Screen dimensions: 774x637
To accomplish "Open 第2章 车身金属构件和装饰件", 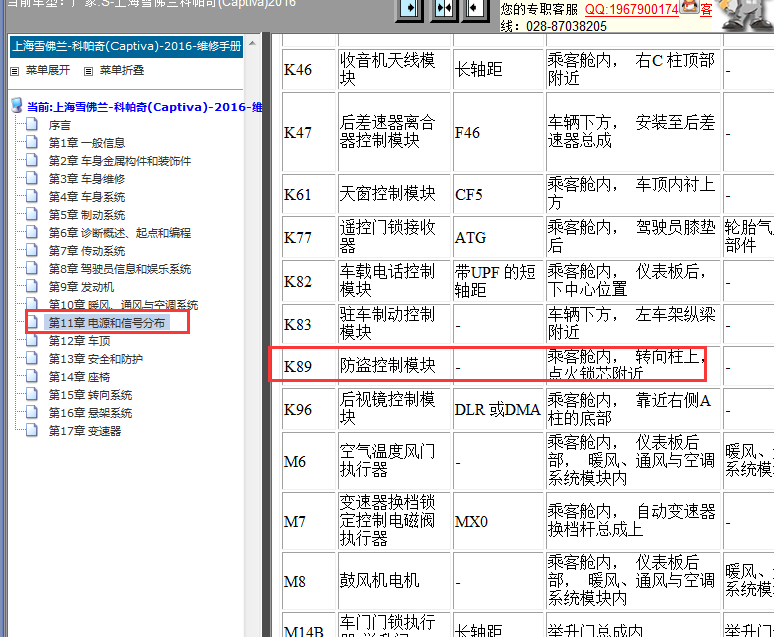I will [119, 161].
